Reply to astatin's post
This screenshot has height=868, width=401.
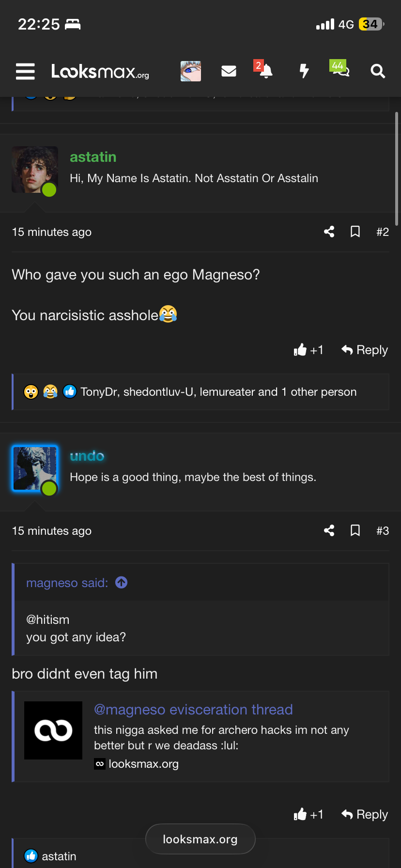[365, 350]
